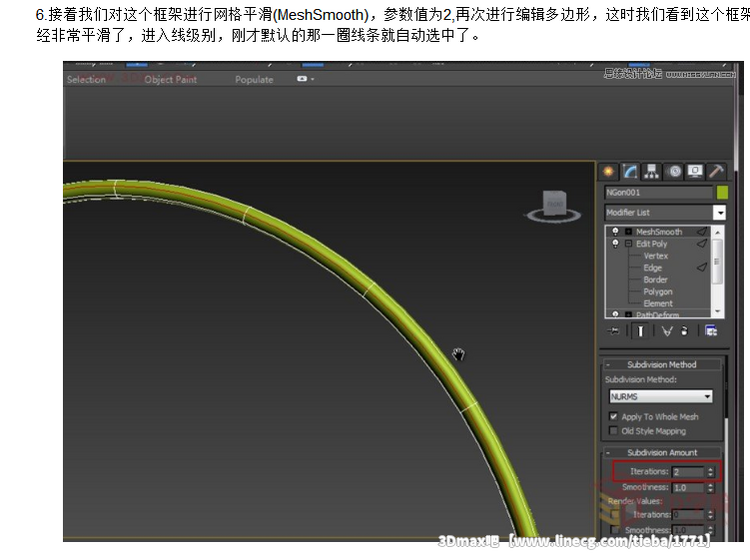750x560 pixels.
Task: Click the modifier stack scrollbar thumb
Action: [x=717, y=262]
